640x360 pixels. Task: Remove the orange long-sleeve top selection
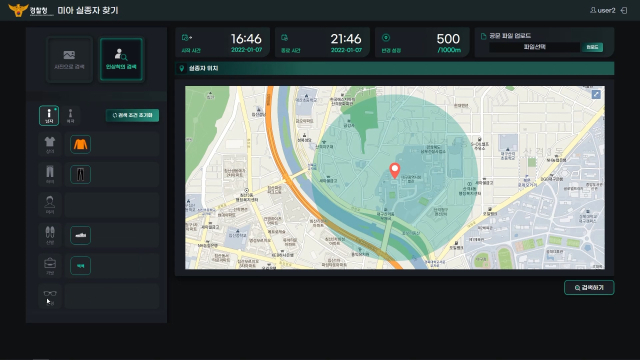pos(80,144)
